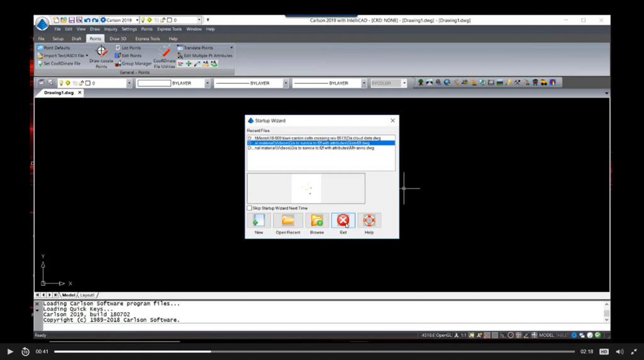Switch to the Draw 3D ribbon tab
This screenshot has width=644, height=360.
tap(118, 38)
